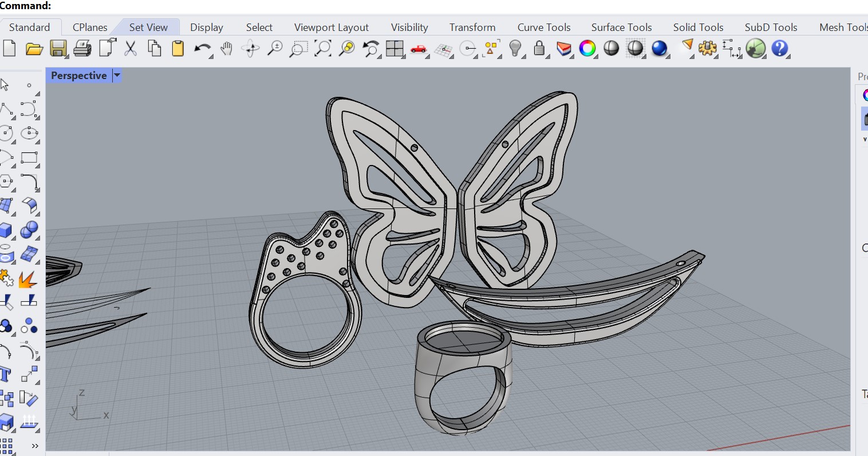Open the Viewport Layout tab

coord(332,27)
